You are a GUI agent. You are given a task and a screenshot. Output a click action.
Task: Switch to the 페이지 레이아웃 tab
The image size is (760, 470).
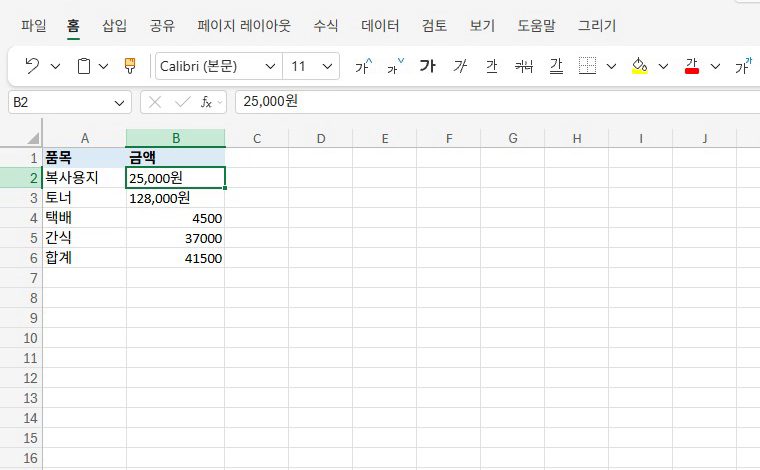[244, 25]
